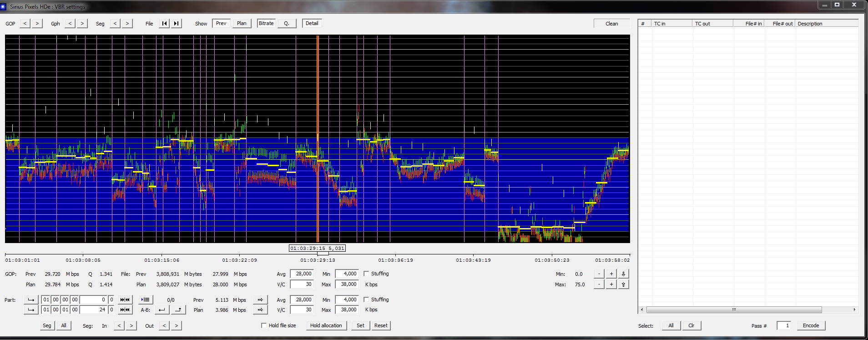Edit the Pass # field
Image resolution: width=868 pixels, height=340 pixels.
pos(784,326)
